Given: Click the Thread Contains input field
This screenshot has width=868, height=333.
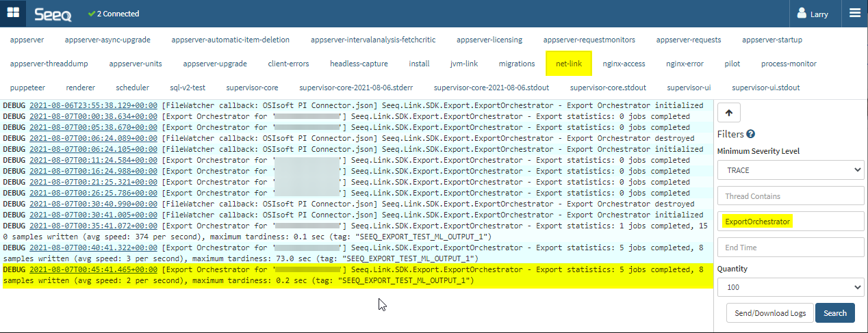Looking at the screenshot, I should [x=791, y=196].
